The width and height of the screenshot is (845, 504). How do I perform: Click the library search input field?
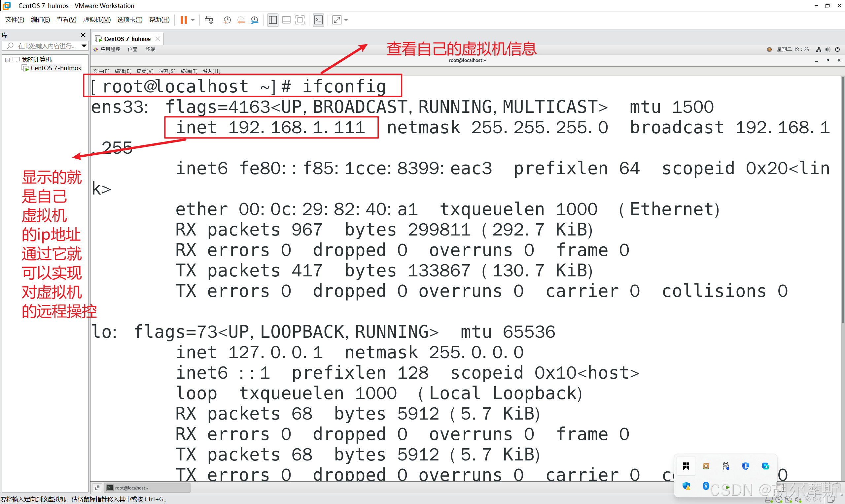[x=46, y=46]
